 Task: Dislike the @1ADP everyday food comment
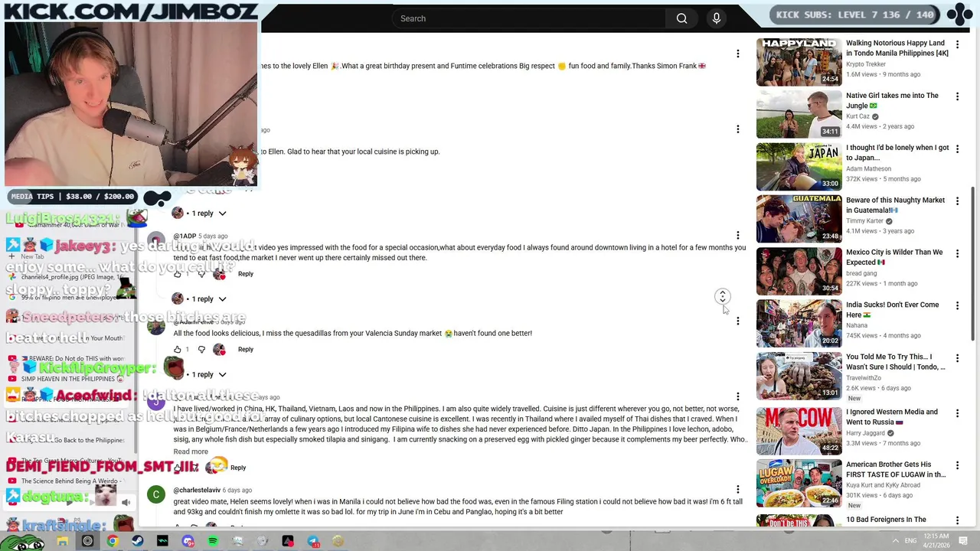click(201, 274)
